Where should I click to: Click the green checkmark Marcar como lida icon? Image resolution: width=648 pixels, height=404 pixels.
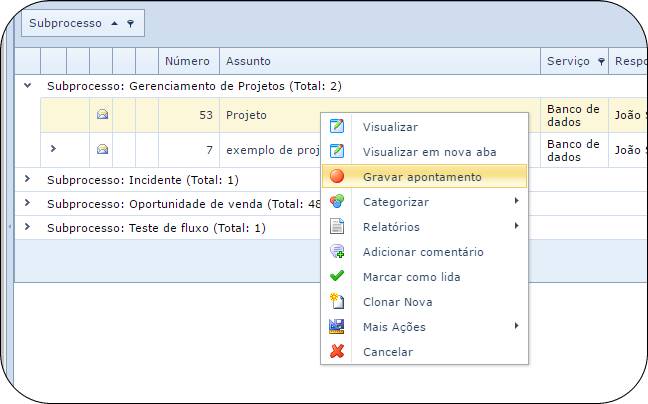click(337, 276)
